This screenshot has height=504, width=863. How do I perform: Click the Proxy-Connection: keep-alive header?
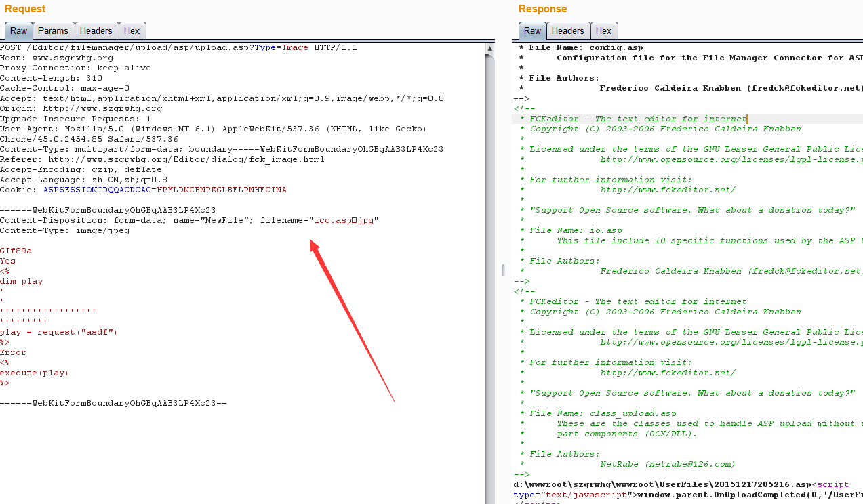(x=75, y=68)
